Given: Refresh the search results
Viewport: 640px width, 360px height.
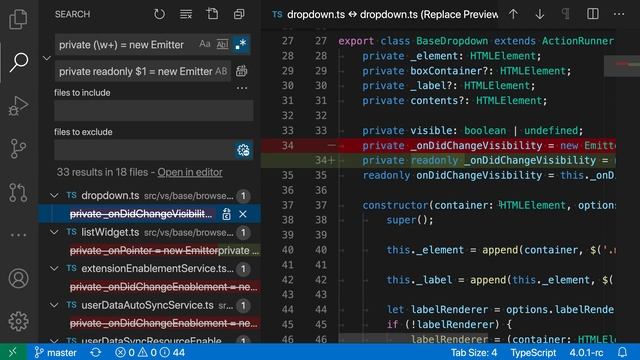Looking at the screenshot, I should 159,14.
